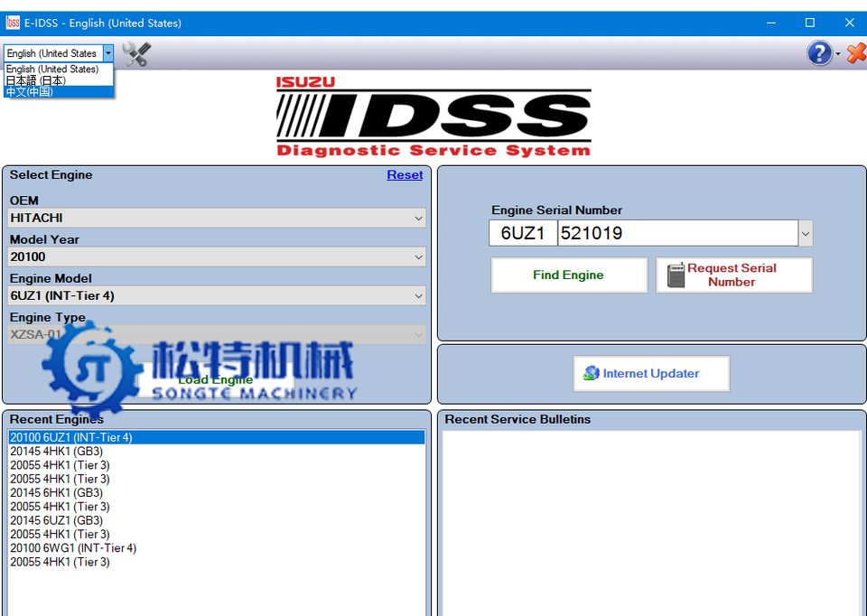Click the Find Engine button
The height and width of the screenshot is (616, 867).
point(569,275)
